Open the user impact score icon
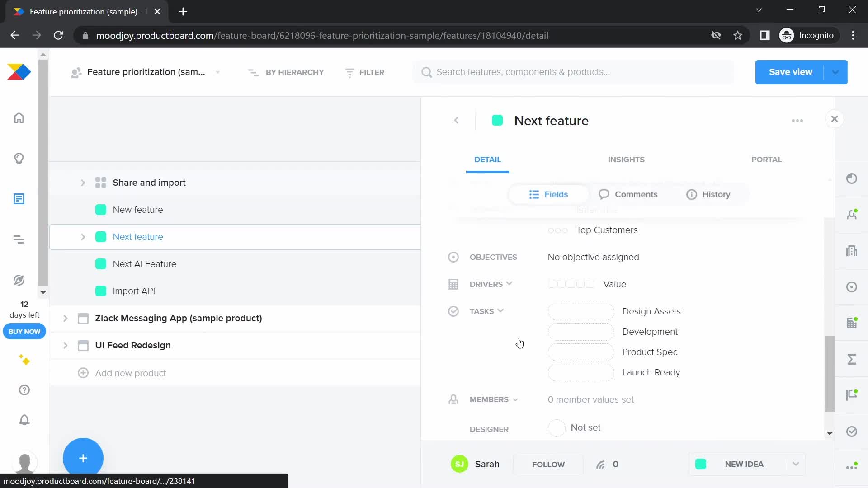Viewport: 868px width, 488px height. (x=852, y=215)
